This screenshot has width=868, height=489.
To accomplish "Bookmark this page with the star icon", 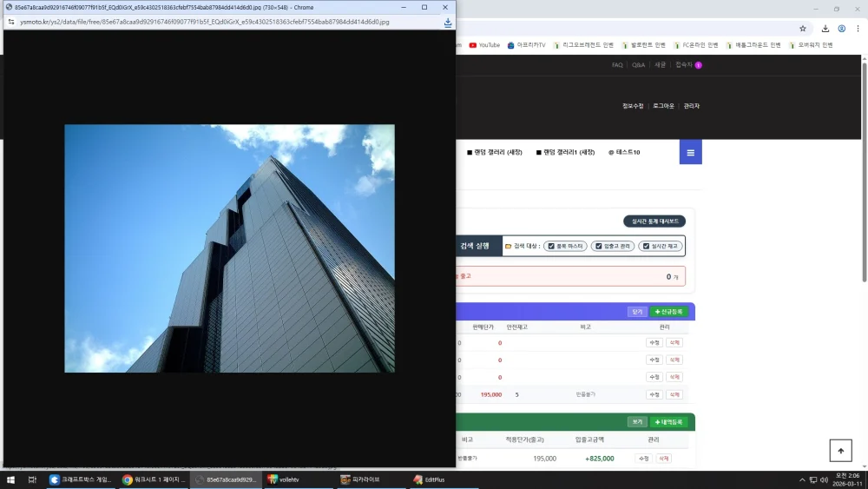I will coord(803,29).
